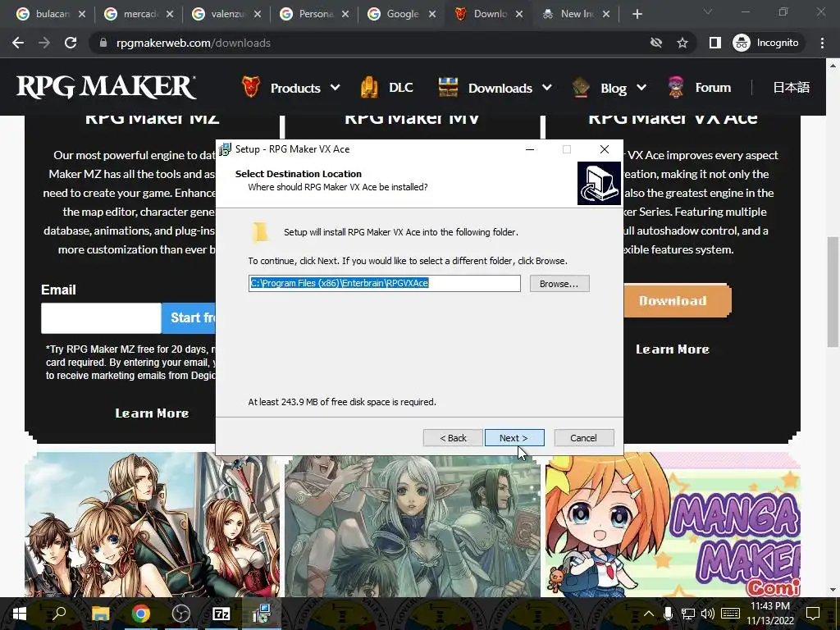Expand the Blog menu chevron
The image size is (840, 630).
(641, 87)
